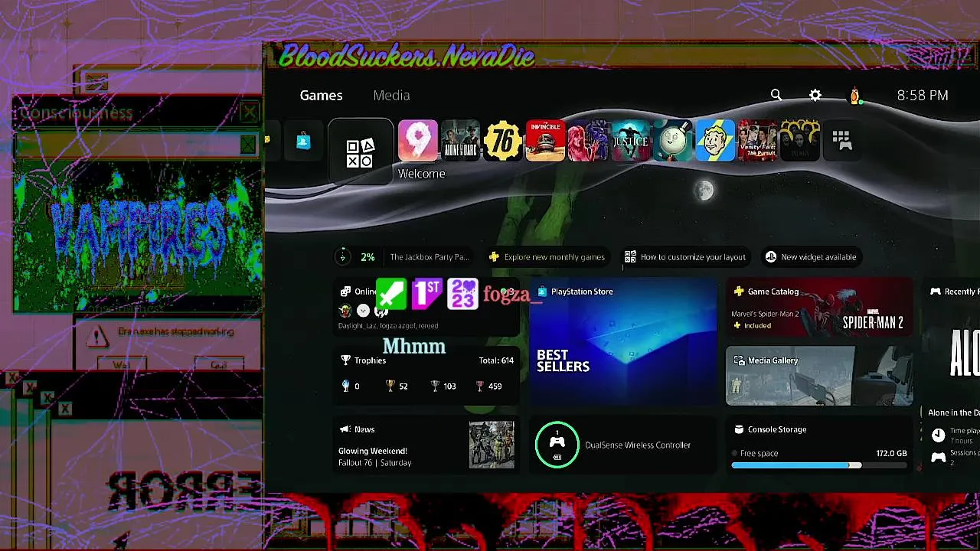The width and height of the screenshot is (980, 551).
Task: Click the Glowing Weekend! news headline
Action: [373, 452]
